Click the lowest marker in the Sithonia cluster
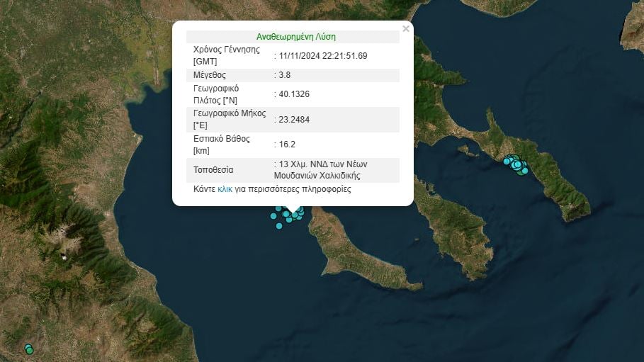 point(524,171)
